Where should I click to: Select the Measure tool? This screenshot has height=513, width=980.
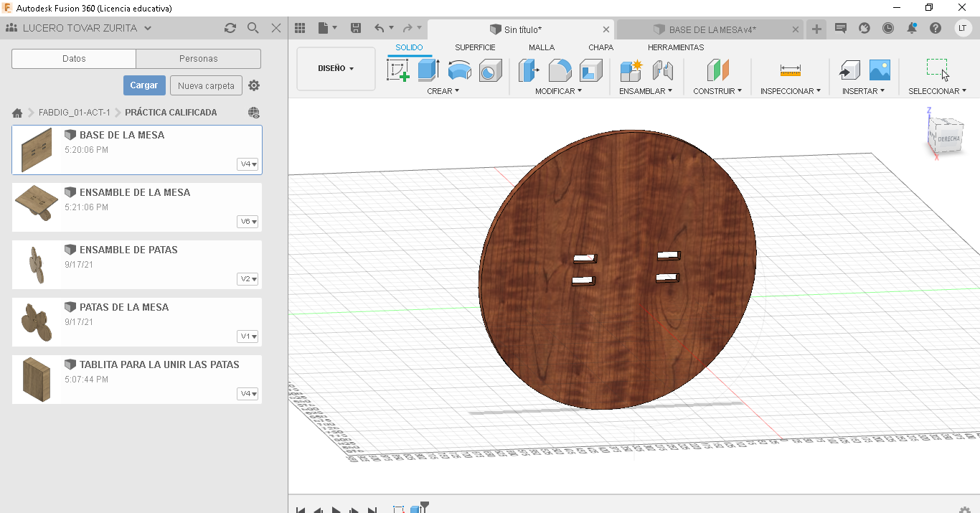(790, 70)
